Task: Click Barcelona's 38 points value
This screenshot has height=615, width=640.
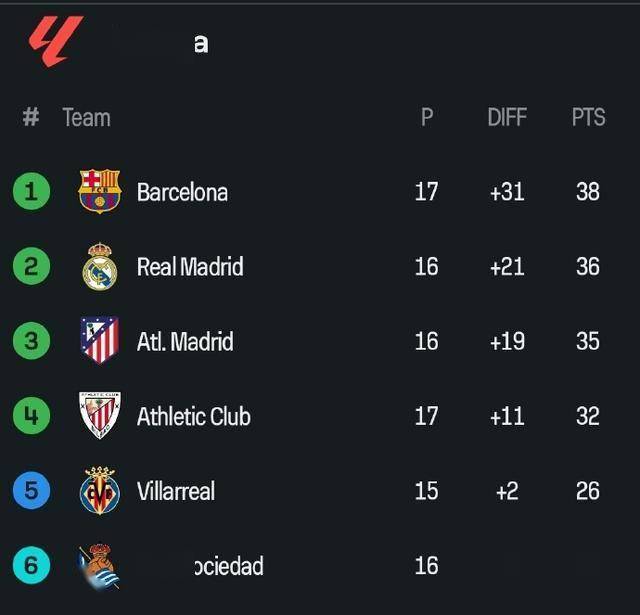Action: tap(588, 191)
